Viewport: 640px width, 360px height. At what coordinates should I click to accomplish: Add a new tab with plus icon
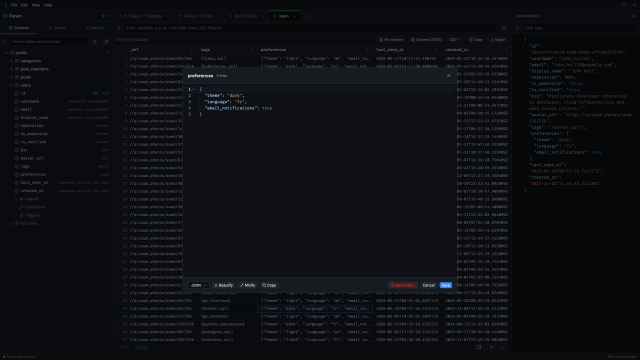tap(306, 16)
